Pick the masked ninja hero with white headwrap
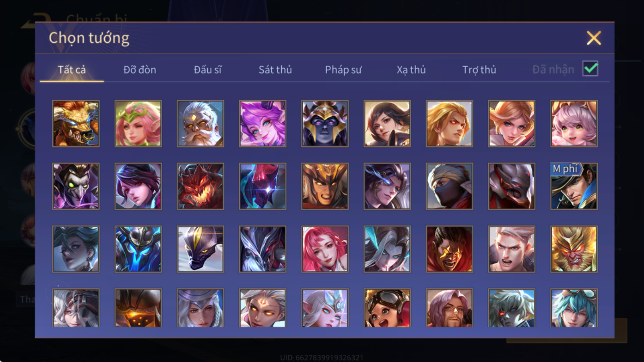This screenshot has width=644, height=362. (449, 186)
